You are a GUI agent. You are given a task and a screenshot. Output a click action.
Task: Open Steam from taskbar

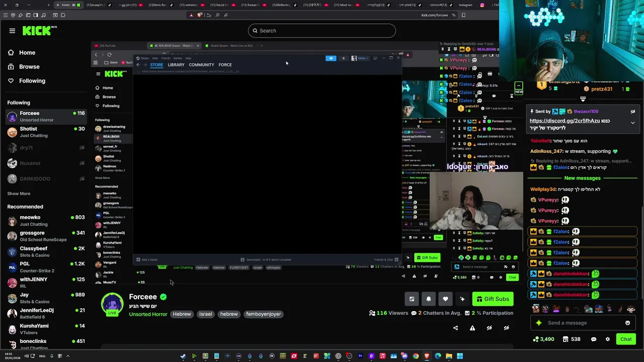tap(183, 356)
